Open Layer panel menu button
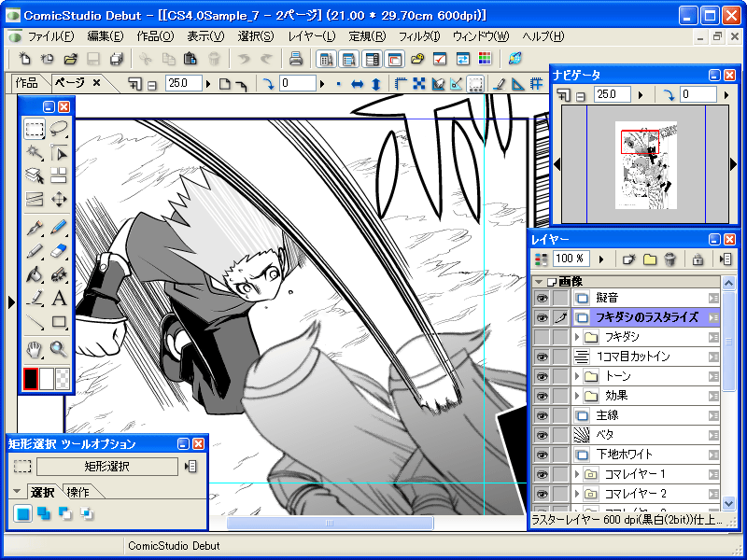Viewport: 747px width, 560px height. pos(726,259)
